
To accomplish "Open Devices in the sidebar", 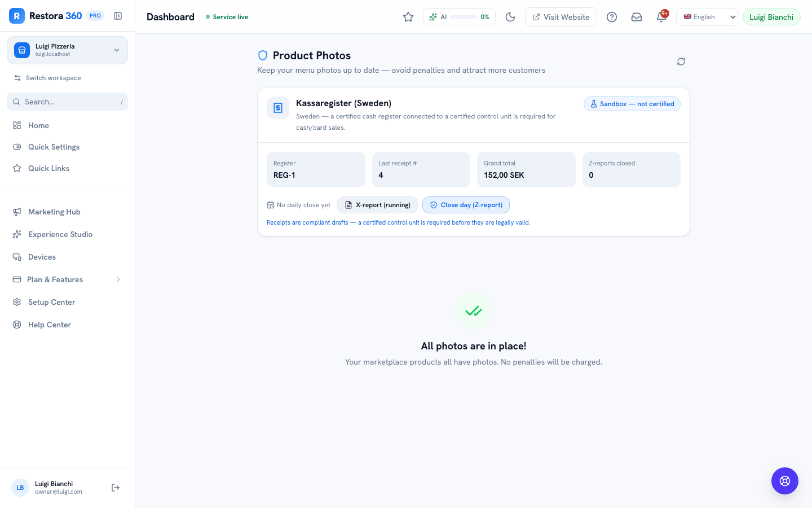I will pyautogui.click(x=67, y=257).
